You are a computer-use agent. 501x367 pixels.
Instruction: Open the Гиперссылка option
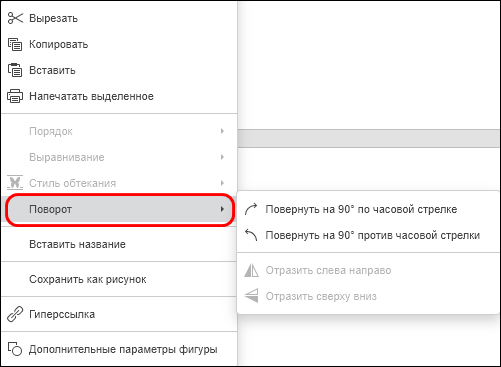[119, 314]
